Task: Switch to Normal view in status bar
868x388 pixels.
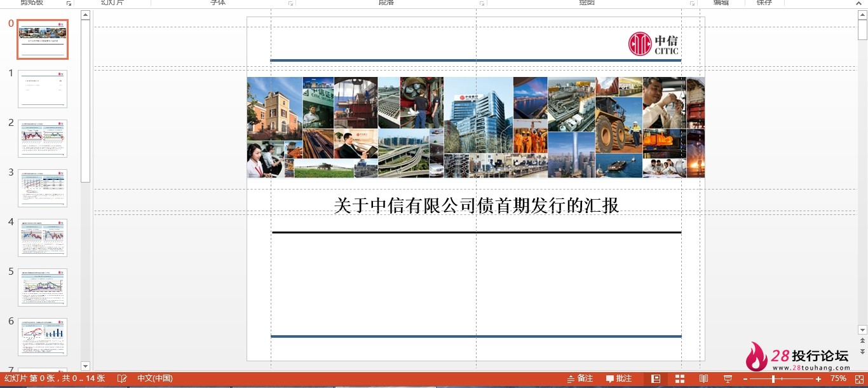Action: point(656,379)
